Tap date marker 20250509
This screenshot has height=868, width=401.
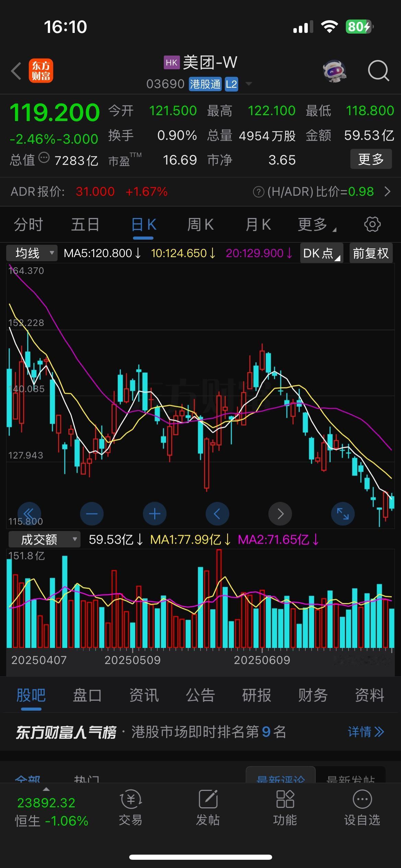click(133, 660)
